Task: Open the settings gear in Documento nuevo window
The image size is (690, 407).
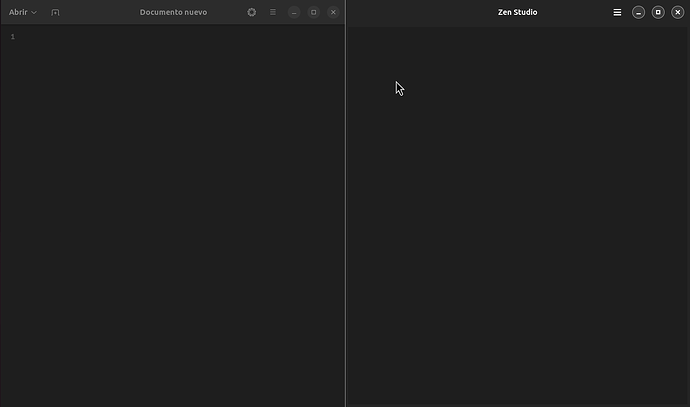Action: coord(252,12)
